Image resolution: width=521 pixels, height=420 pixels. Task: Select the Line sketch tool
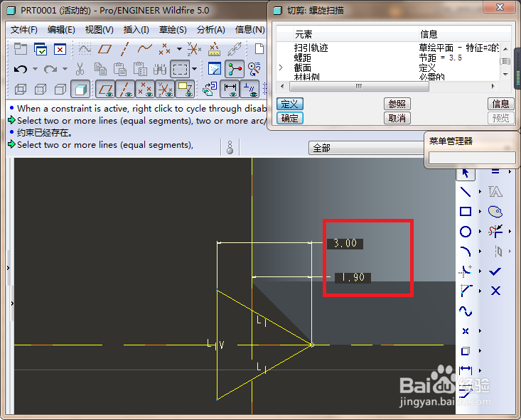[465, 192]
